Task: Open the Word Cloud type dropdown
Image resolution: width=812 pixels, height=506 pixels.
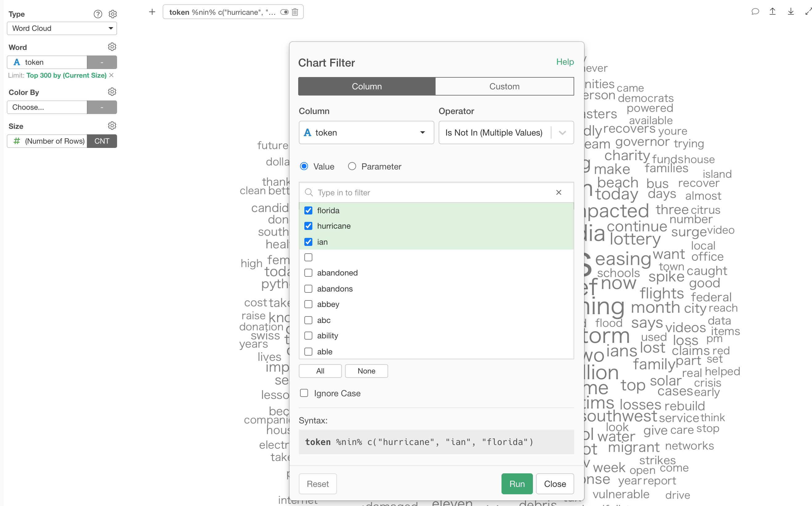Action: coord(62,28)
